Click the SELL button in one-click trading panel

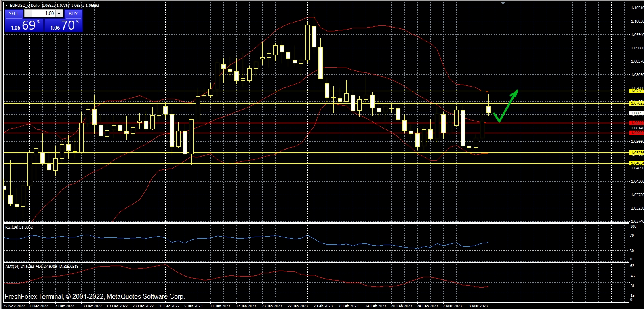coord(14,13)
